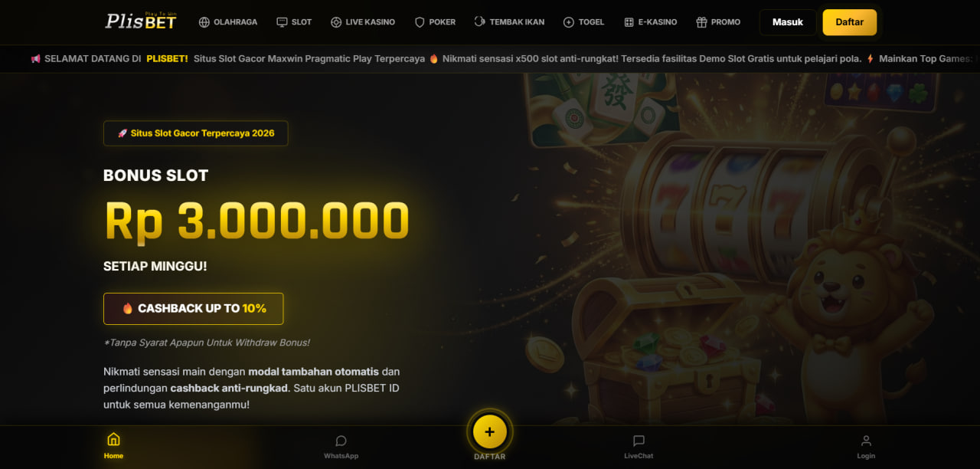Screen dimensions: 980x469
Task: Click the yellow Daftar button in header
Action: tap(850, 22)
